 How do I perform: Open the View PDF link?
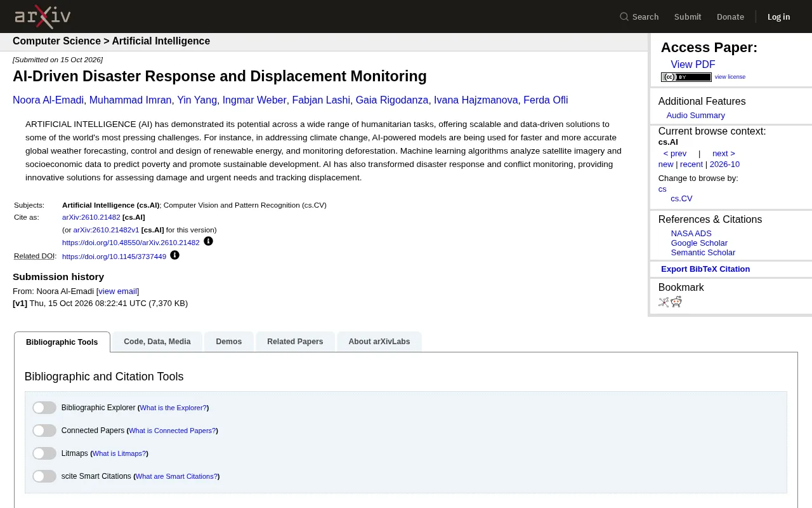tap(693, 65)
